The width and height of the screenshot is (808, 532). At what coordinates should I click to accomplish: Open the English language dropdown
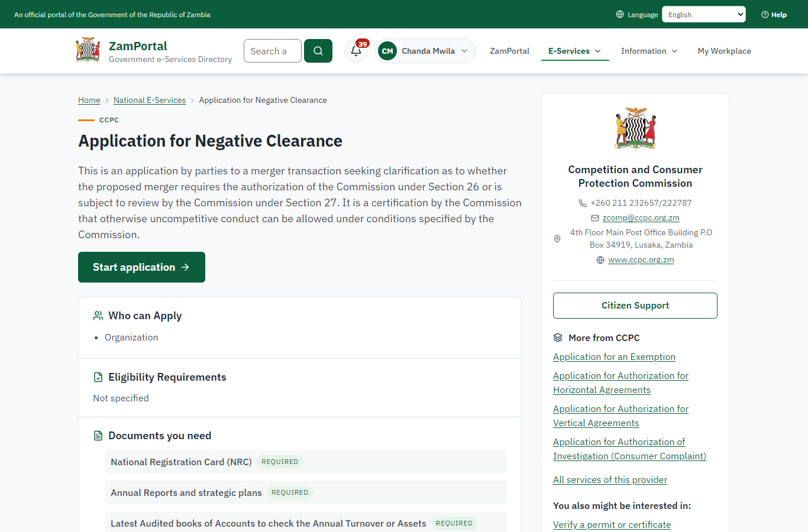click(x=704, y=14)
